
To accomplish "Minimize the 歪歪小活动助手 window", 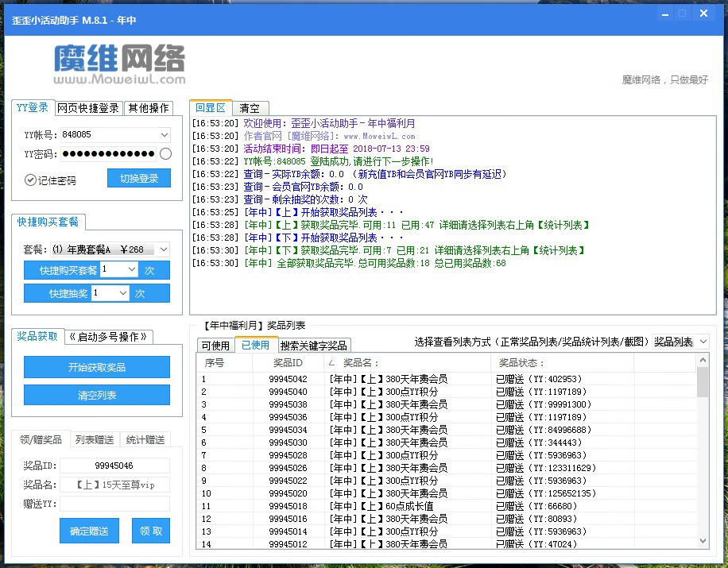I will [x=665, y=14].
